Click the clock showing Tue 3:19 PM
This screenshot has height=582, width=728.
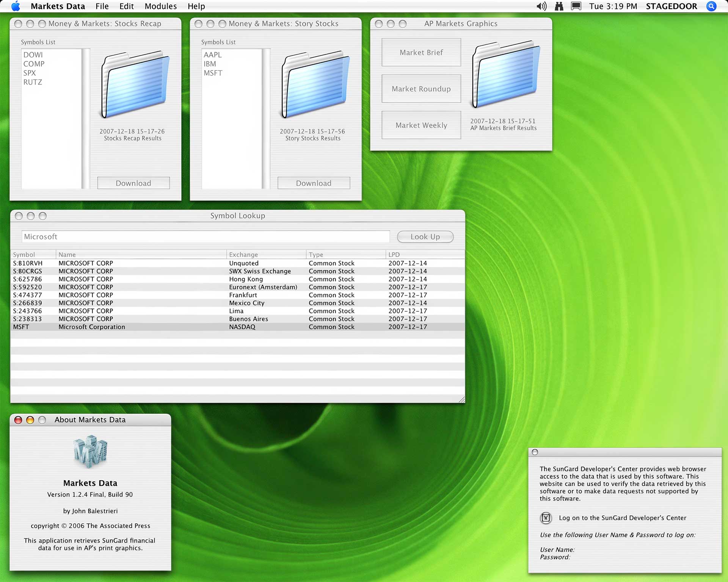point(613,6)
